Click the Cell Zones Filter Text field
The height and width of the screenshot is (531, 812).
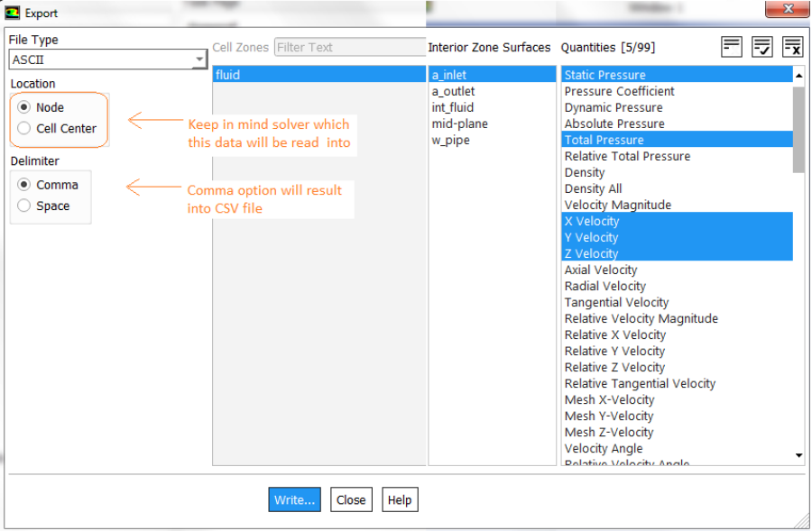pos(349,47)
